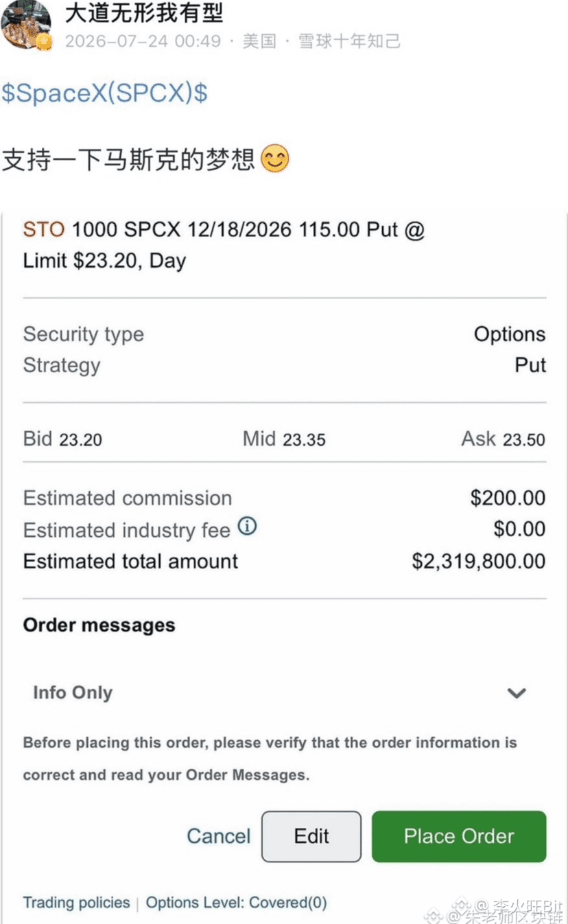Click the post timestamp 2026-07-24 00:49
Screen dimensions: 568x924
pos(143,41)
